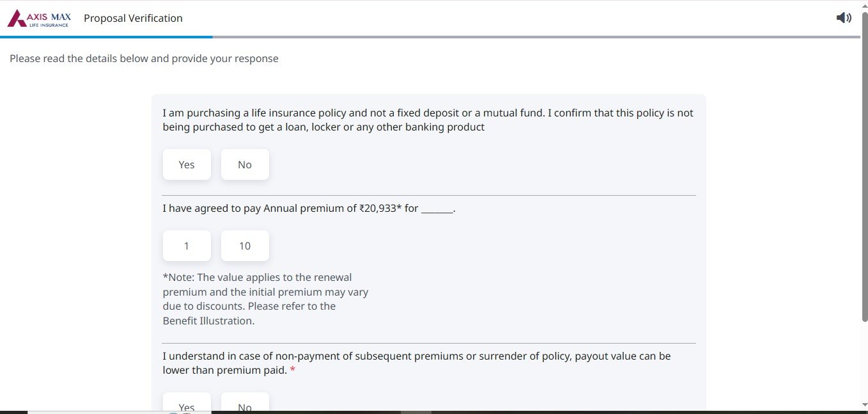Viewport: 868px width, 414px height.
Task: Click the blank field after '₹20,933* for'
Action: click(437, 209)
